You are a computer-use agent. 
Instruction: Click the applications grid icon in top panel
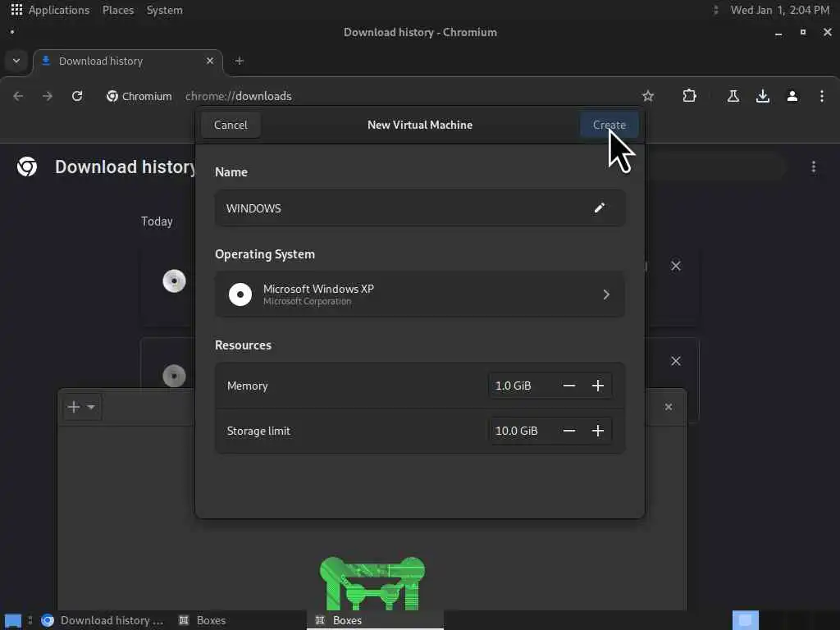click(16, 10)
